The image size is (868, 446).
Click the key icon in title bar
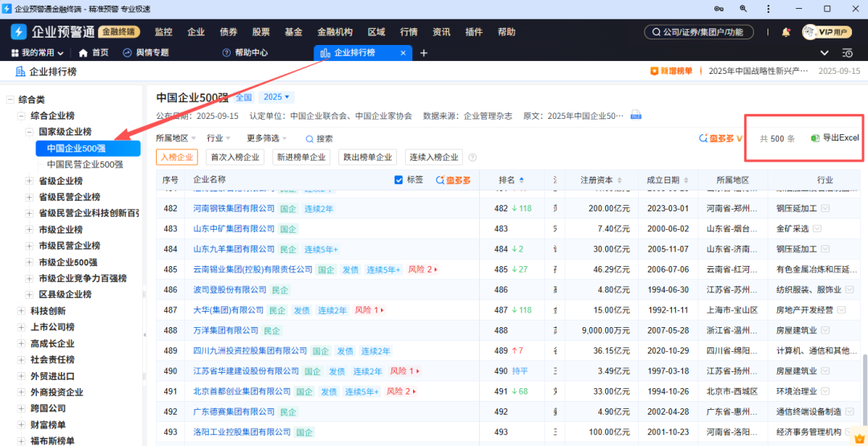[x=719, y=9]
